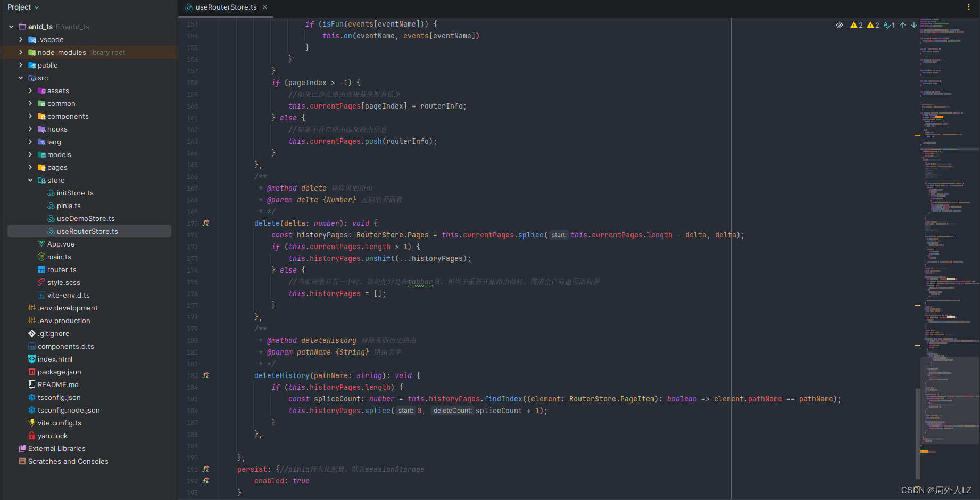Go to previous highlighted error
The image size is (980, 500).
click(x=903, y=25)
